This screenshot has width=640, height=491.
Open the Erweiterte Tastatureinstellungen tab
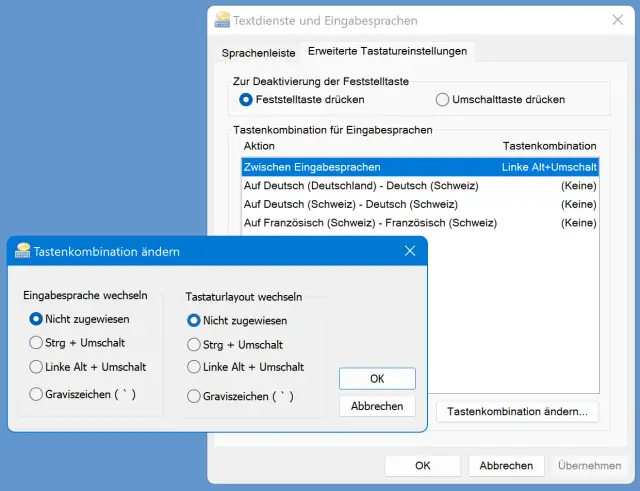pyautogui.click(x=386, y=51)
